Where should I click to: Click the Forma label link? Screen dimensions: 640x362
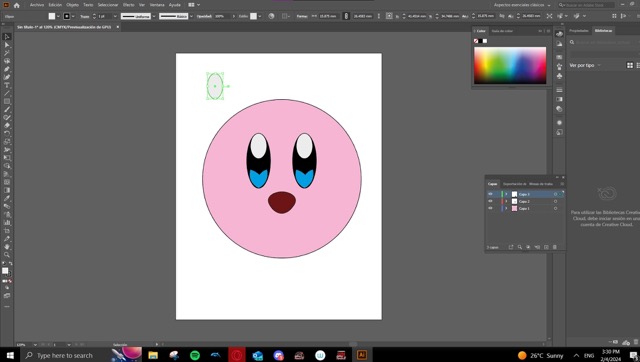[x=302, y=16]
